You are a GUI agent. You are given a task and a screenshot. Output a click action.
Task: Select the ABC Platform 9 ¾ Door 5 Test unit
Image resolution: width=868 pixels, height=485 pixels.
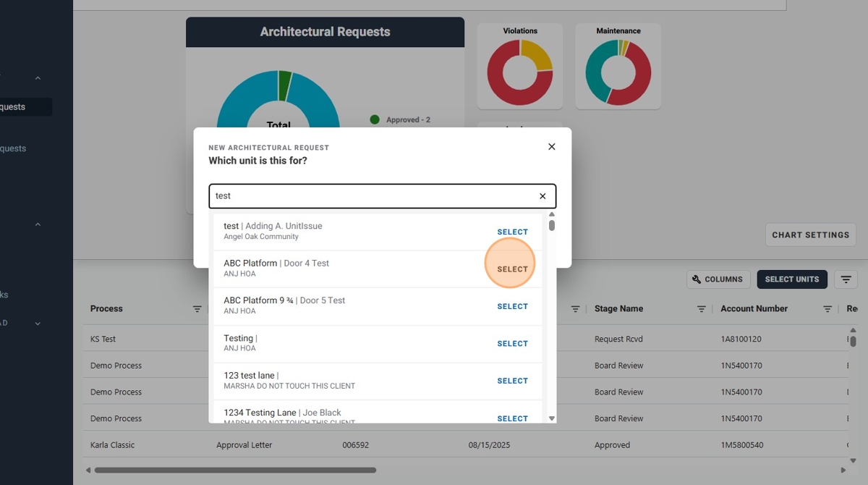pos(513,306)
